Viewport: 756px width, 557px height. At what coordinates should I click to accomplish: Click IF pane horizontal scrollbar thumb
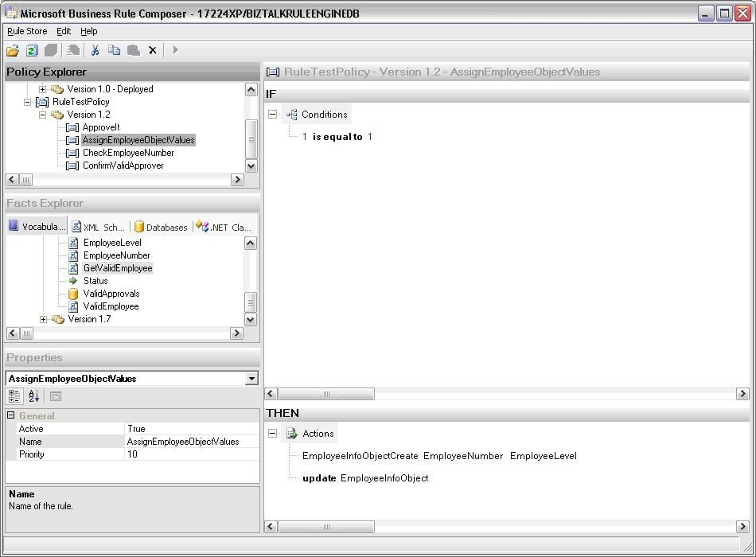pos(326,394)
